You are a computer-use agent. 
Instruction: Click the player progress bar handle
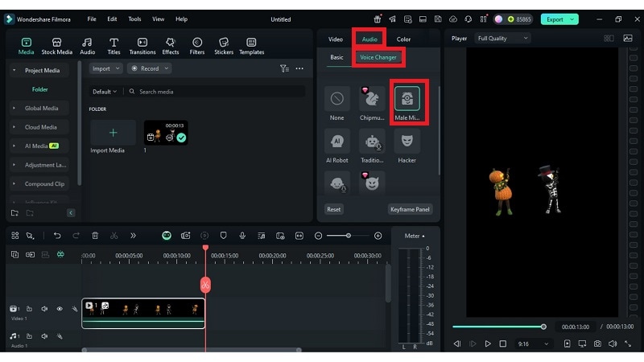tap(543, 327)
